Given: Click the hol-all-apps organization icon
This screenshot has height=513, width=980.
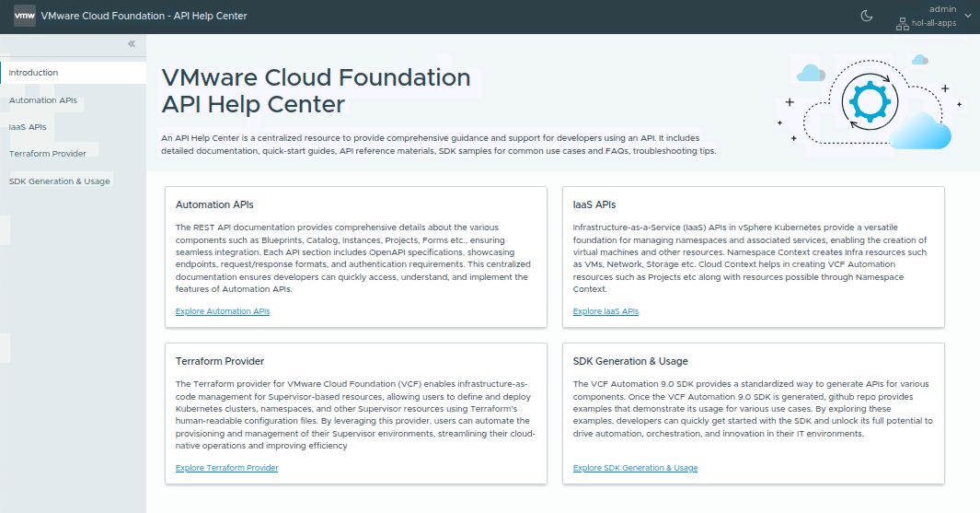Looking at the screenshot, I should point(903,24).
